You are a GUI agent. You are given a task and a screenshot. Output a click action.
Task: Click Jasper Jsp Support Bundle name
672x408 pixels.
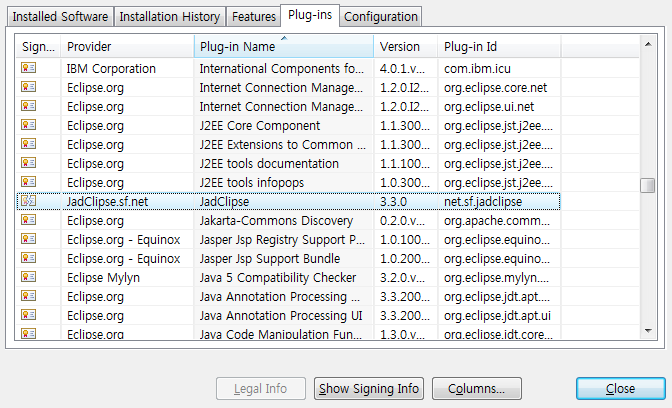tap(270, 258)
